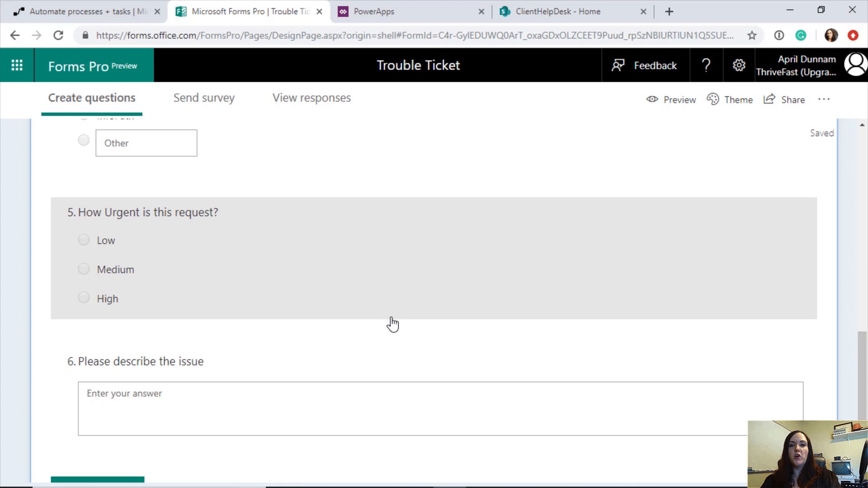The height and width of the screenshot is (488, 868).
Task: Preview the survey with eye icon
Action: [x=671, y=99]
